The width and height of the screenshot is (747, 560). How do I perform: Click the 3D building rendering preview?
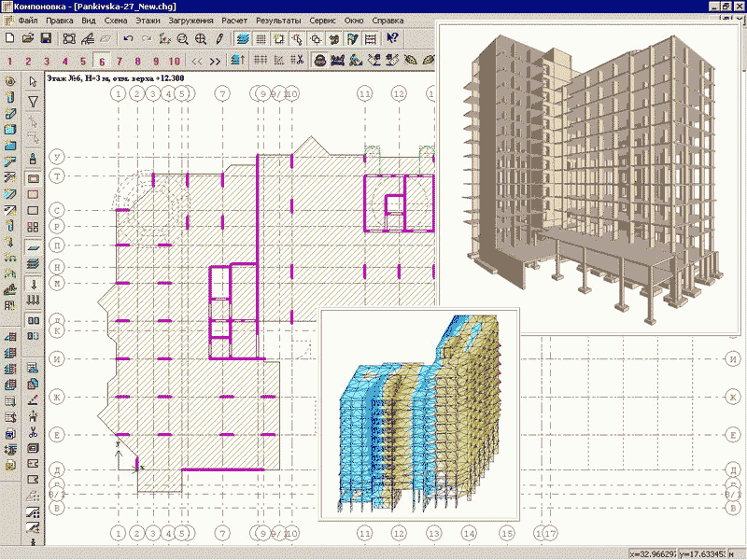(x=589, y=177)
